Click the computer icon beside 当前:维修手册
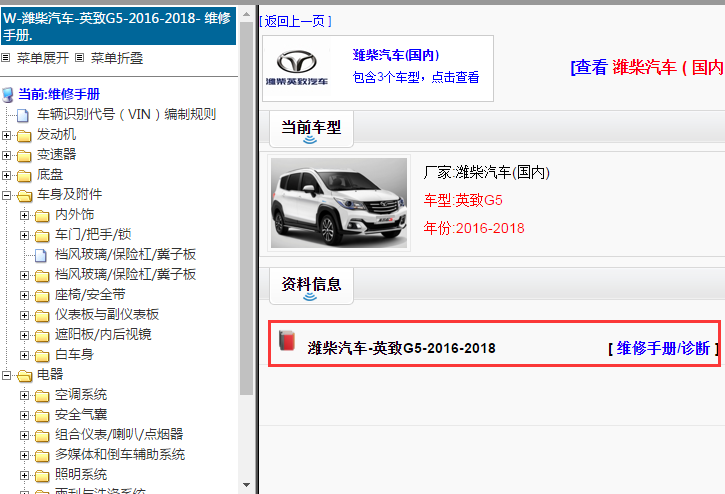 [8, 95]
